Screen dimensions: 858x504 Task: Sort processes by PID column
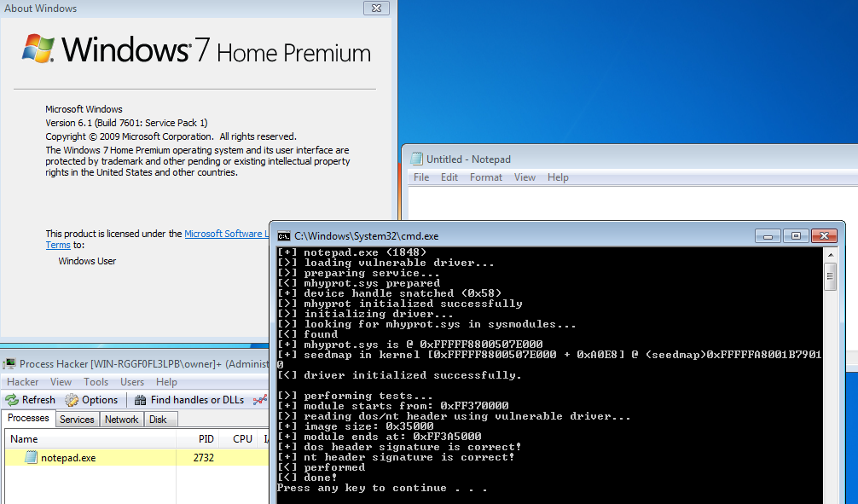pos(198,439)
